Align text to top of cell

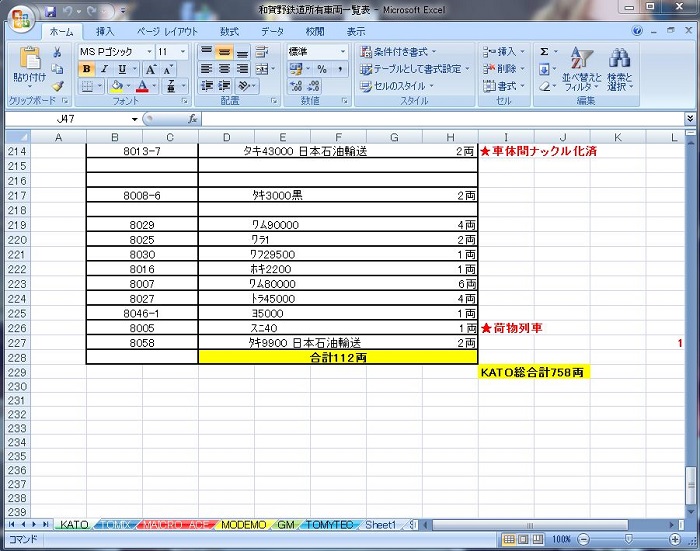[206, 52]
